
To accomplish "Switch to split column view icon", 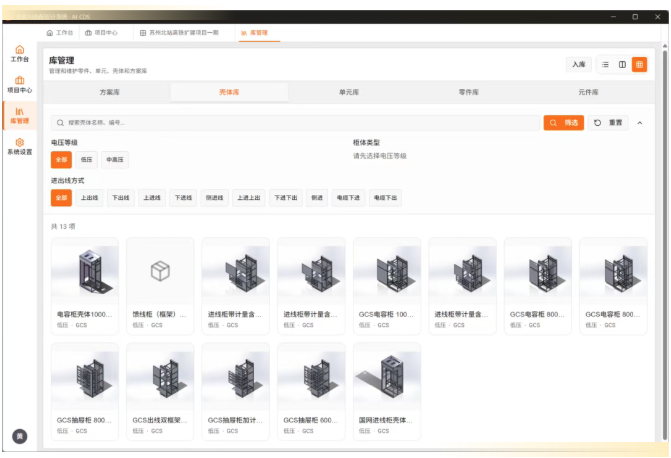I will coord(622,65).
